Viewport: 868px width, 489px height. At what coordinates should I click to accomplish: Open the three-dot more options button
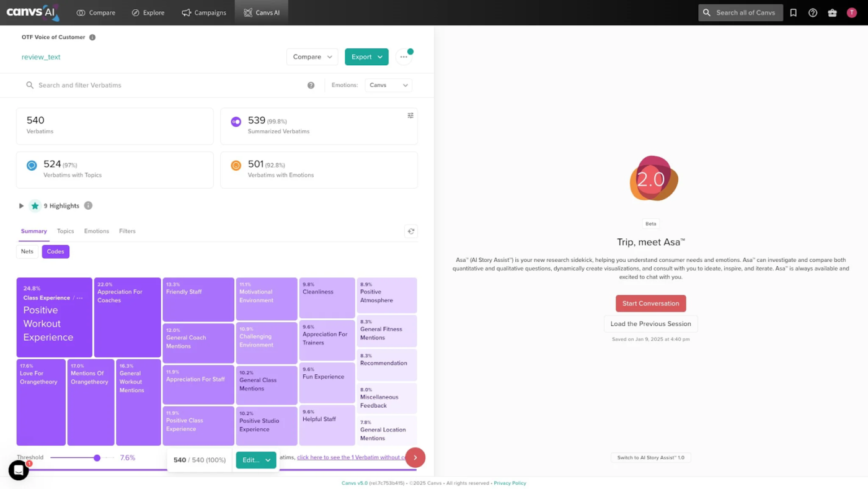coord(404,57)
